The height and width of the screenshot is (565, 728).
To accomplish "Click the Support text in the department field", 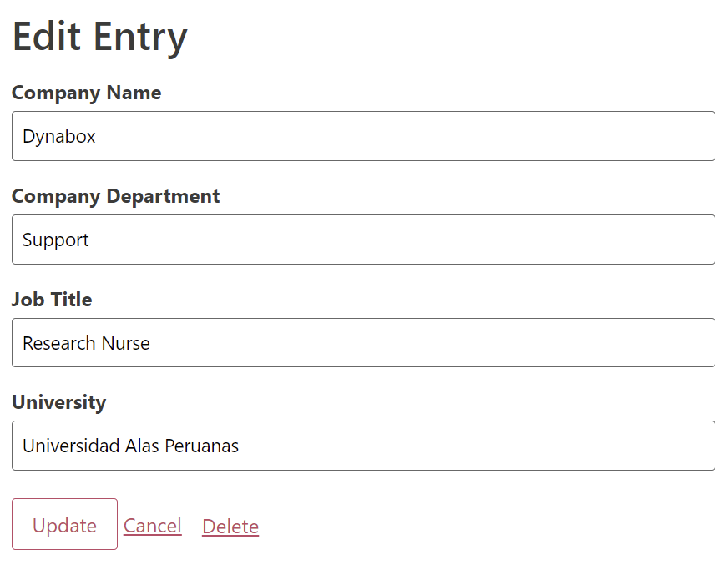I will click(x=56, y=240).
